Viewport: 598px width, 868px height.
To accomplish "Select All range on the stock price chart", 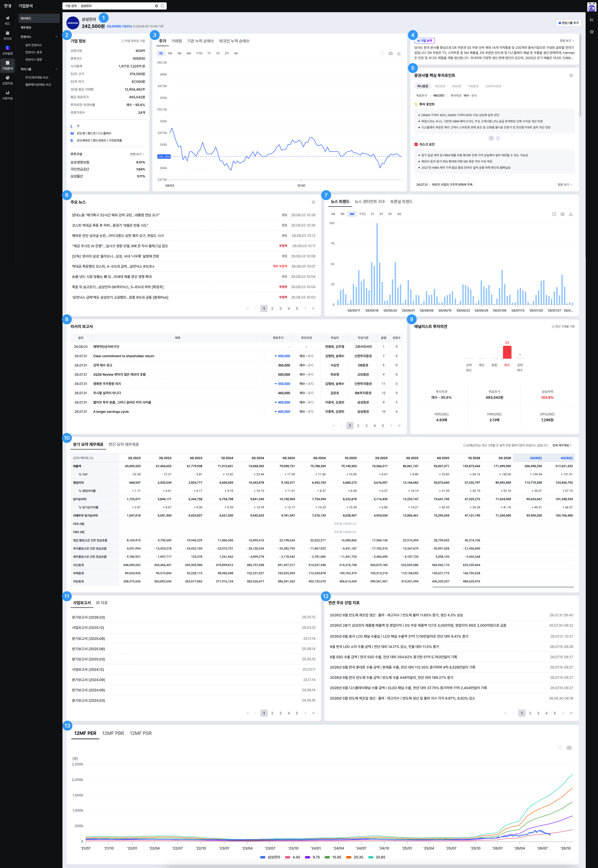I will click(x=236, y=53).
